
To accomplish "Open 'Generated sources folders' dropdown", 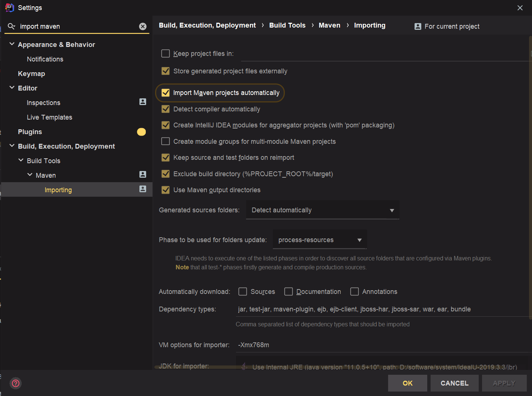I will [322, 210].
